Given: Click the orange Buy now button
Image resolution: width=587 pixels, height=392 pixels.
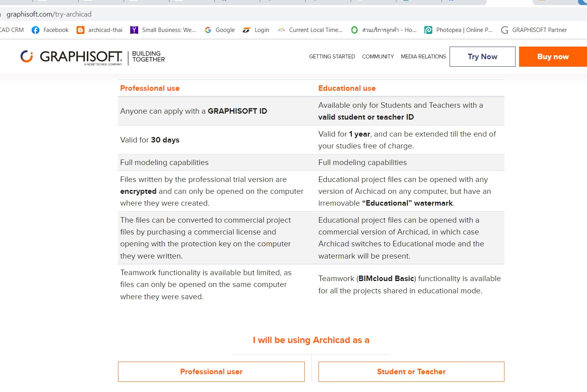Looking at the screenshot, I should pyautogui.click(x=553, y=56).
